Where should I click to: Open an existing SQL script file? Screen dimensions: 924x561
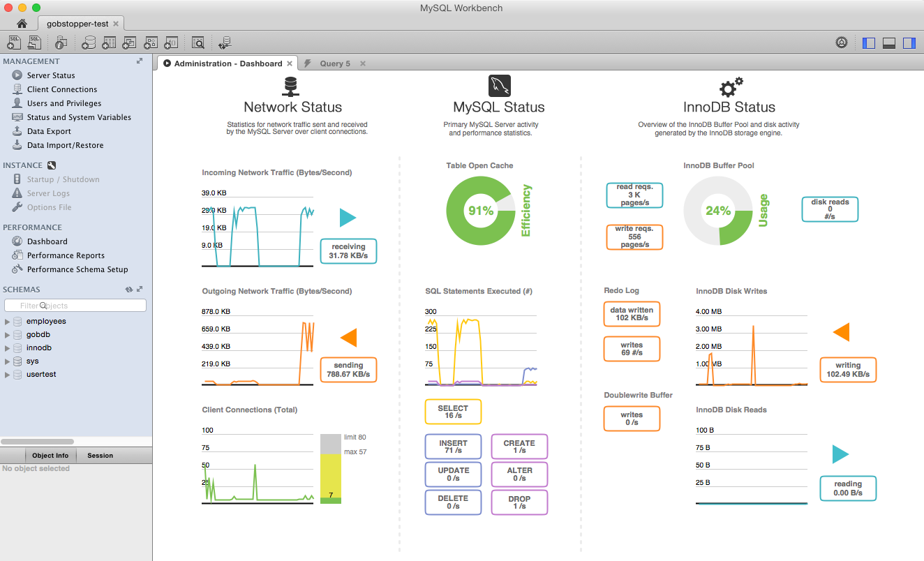[35, 42]
